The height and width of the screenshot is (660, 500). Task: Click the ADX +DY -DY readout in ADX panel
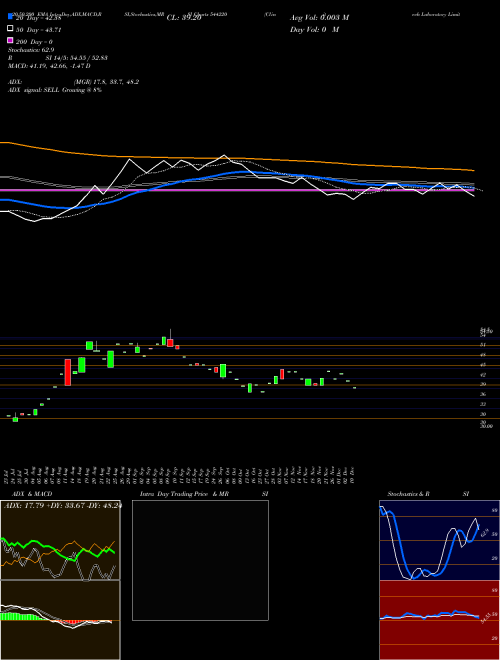(62, 506)
